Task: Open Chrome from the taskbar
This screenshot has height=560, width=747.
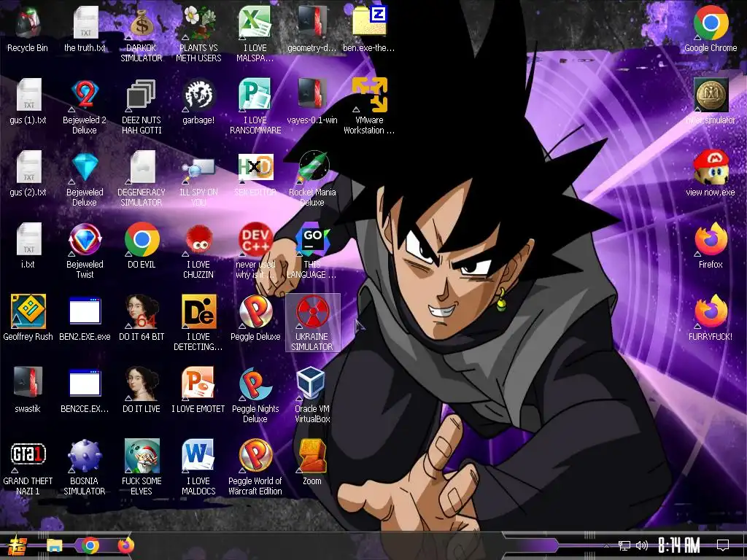Action: [x=90, y=545]
